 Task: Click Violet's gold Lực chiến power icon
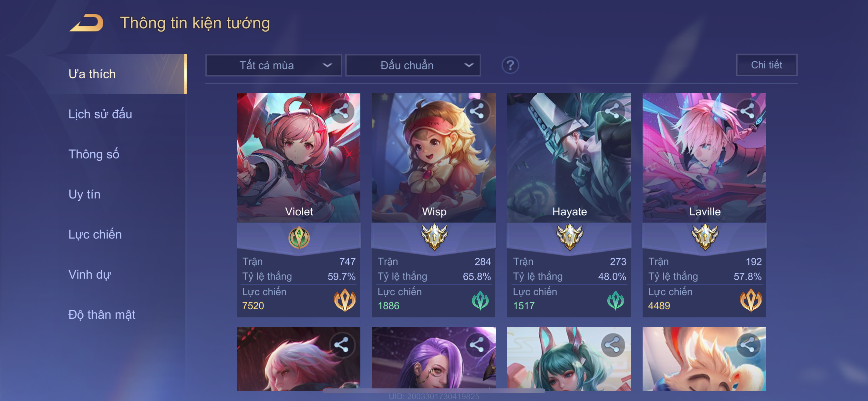(x=345, y=300)
